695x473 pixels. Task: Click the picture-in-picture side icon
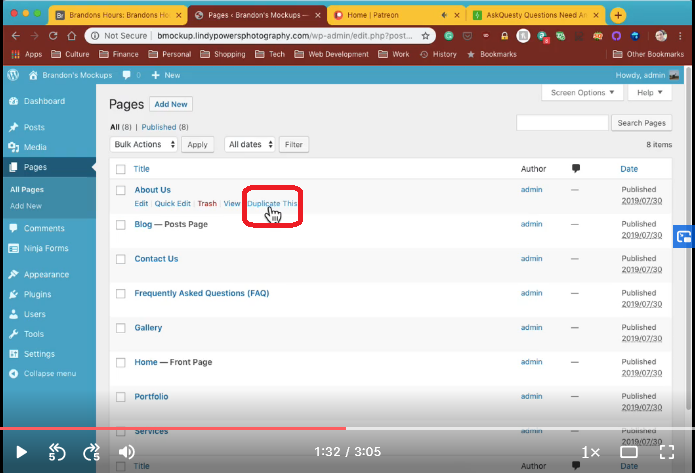pyautogui.click(x=683, y=237)
